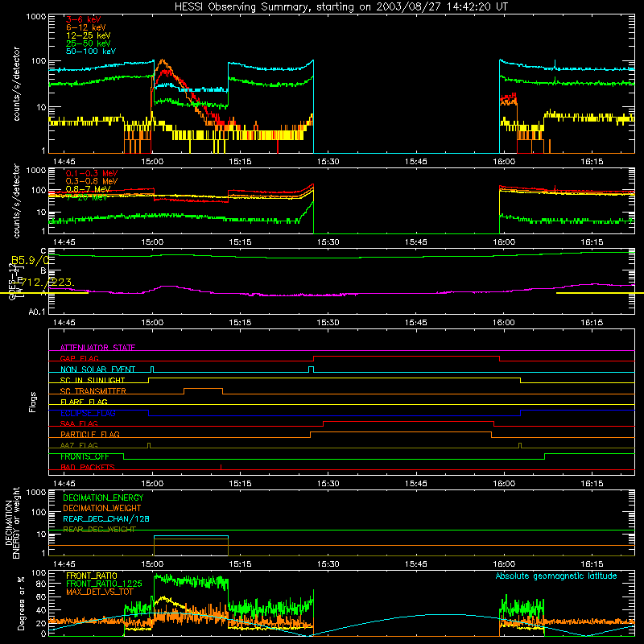
Task: Click the FRONTS_OFF flag label
Action: [x=85, y=456]
